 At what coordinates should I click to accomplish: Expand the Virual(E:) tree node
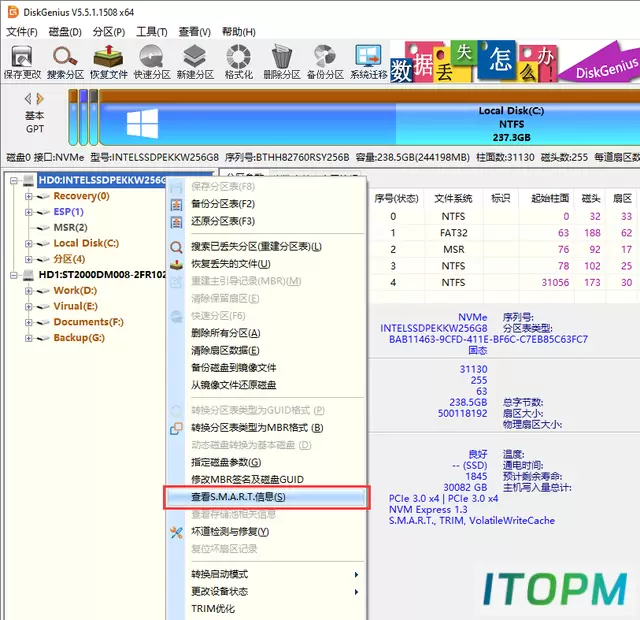(x=29, y=307)
